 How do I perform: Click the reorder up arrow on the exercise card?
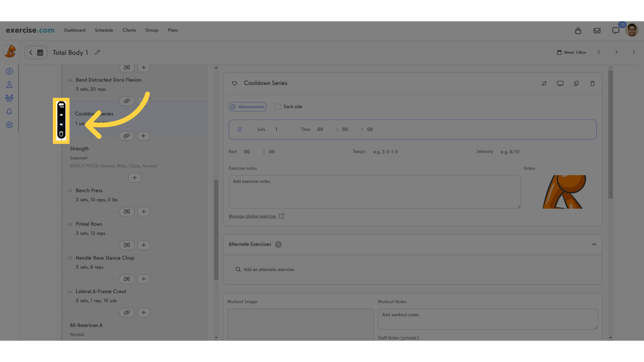(61, 115)
